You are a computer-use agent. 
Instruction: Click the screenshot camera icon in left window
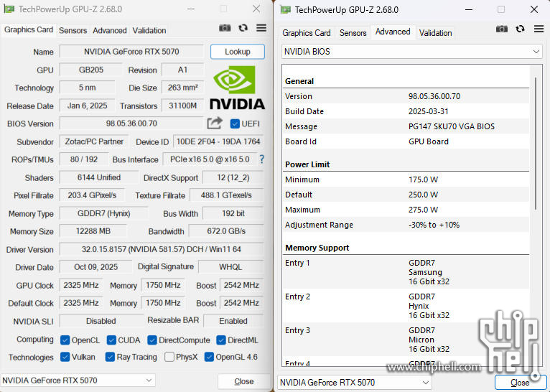click(x=225, y=28)
